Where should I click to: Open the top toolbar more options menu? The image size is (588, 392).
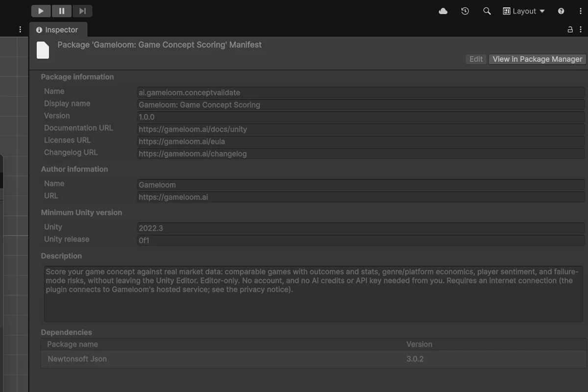click(580, 11)
